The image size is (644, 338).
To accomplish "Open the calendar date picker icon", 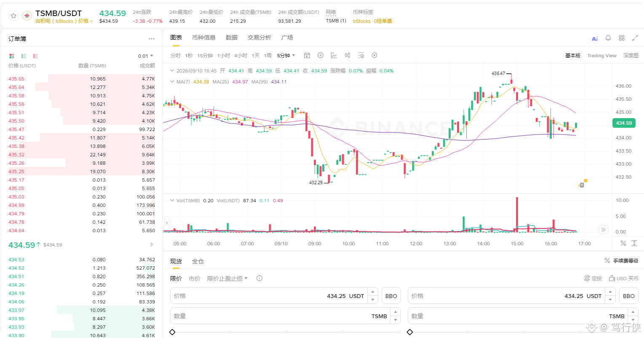I will (307, 55).
